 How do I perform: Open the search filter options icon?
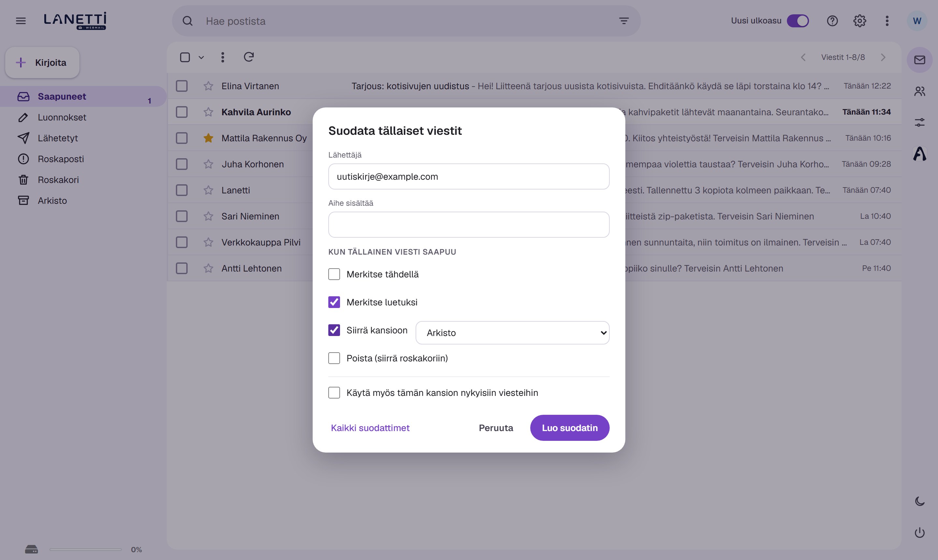624,21
